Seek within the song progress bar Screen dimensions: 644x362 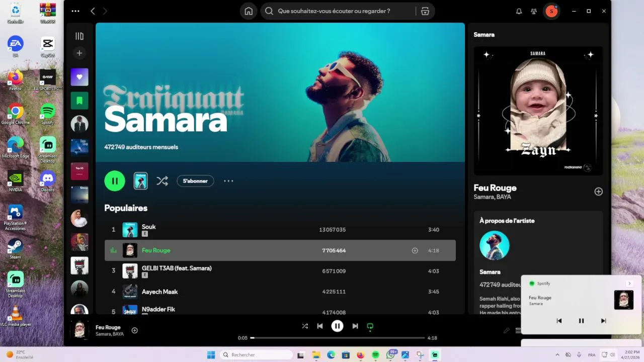338,338
